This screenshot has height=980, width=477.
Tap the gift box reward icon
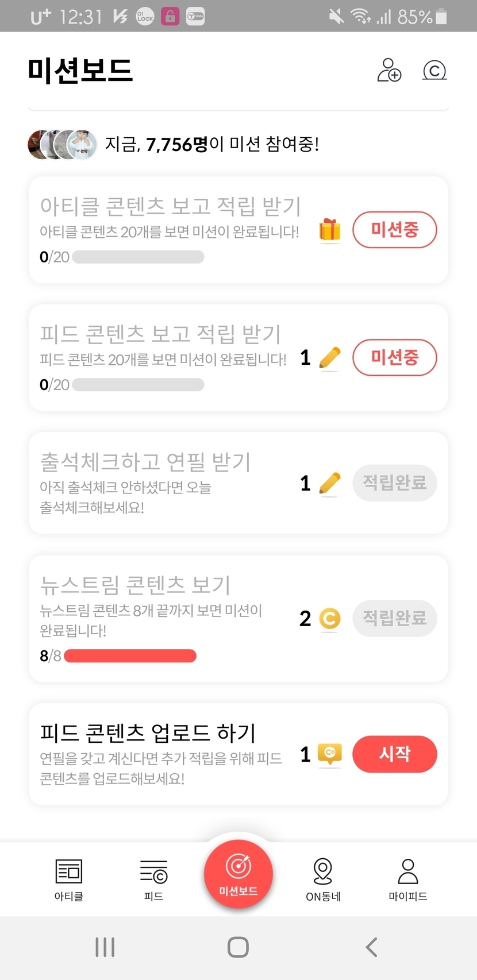pos(330,230)
